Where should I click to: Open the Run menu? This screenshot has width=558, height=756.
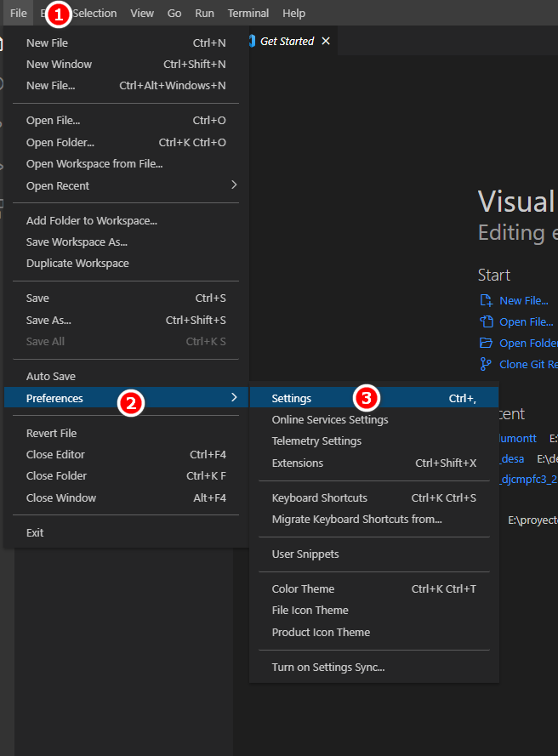tap(204, 13)
